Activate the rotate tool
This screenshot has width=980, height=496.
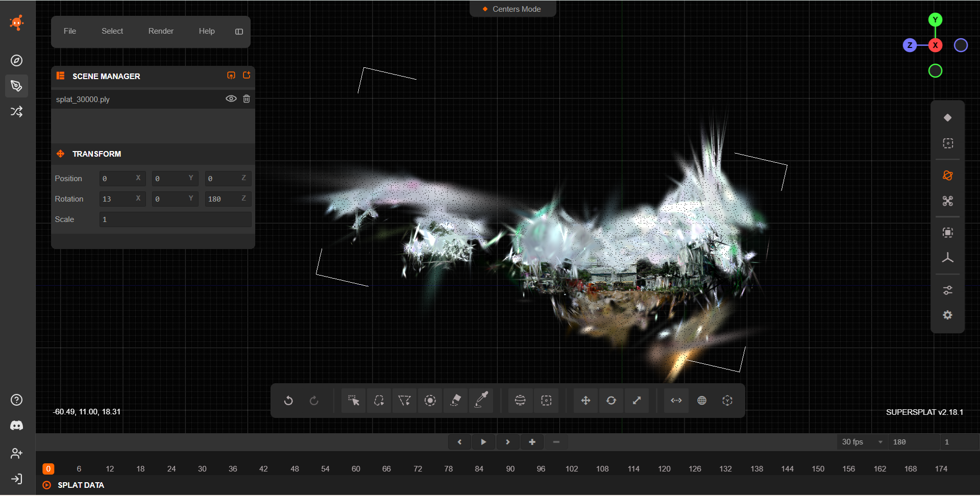(611, 401)
